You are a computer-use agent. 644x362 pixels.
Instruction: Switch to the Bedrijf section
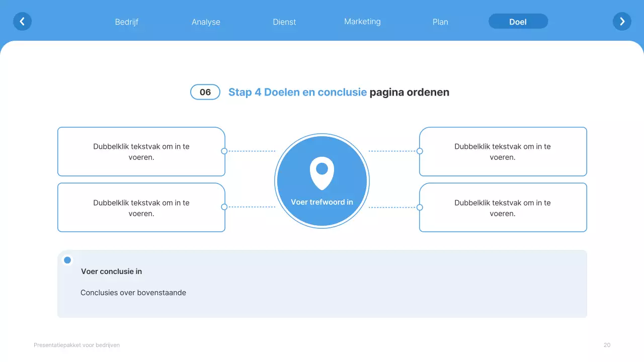click(127, 22)
